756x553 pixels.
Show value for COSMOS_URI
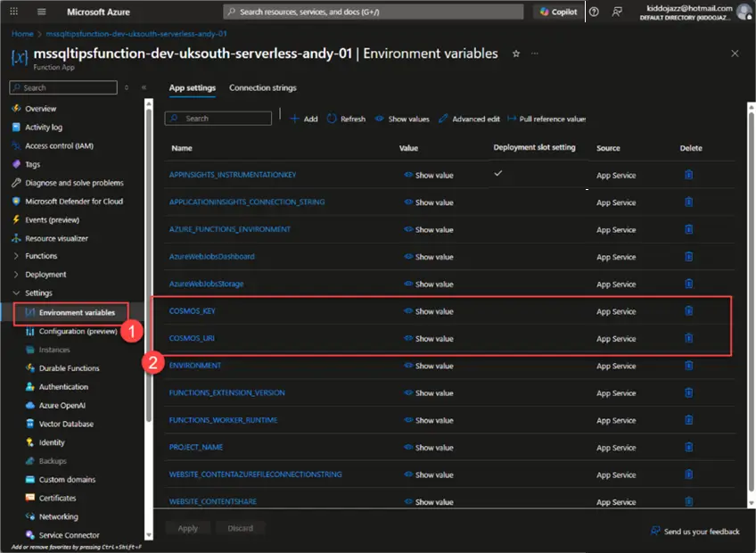pyautogui.click(x=429, y=339)
